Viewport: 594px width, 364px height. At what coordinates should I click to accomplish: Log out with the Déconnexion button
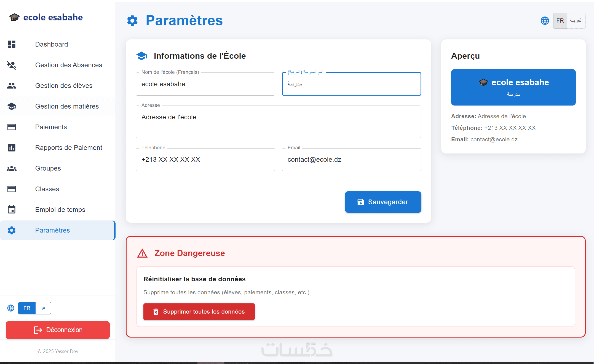pos(58,330)
